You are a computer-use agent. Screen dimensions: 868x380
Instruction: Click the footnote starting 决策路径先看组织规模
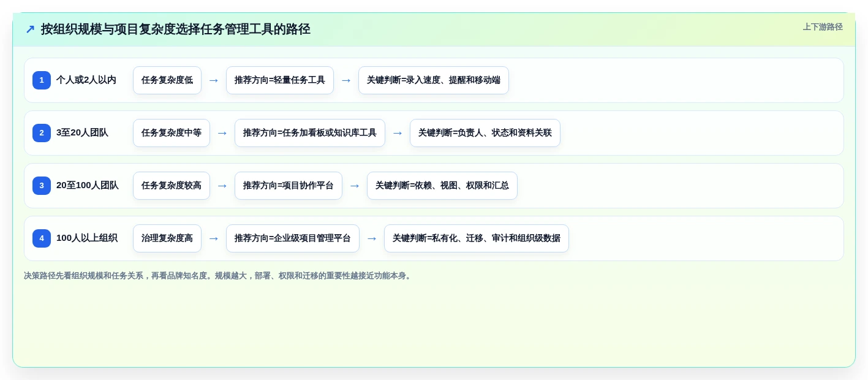(219, 276)
